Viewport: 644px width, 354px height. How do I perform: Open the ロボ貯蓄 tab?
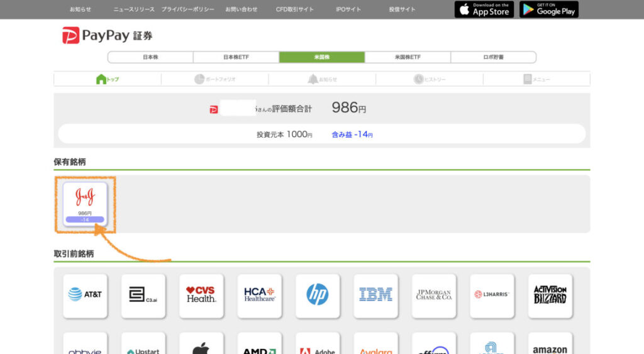coord(493,57)
